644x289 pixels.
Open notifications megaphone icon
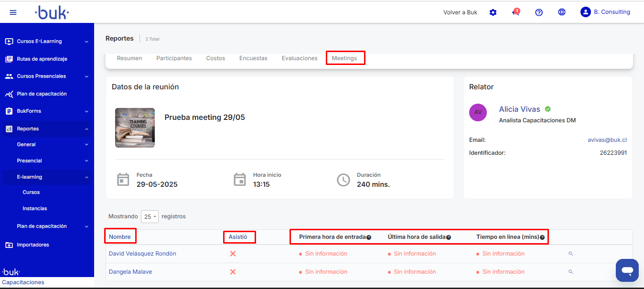click(x=516, y=12)
